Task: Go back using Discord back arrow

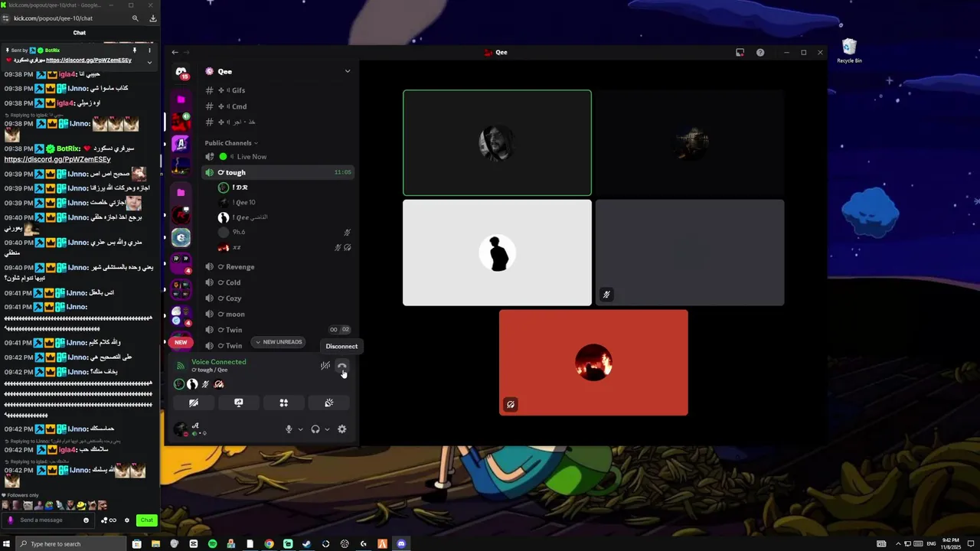Action: click(175, 52)
